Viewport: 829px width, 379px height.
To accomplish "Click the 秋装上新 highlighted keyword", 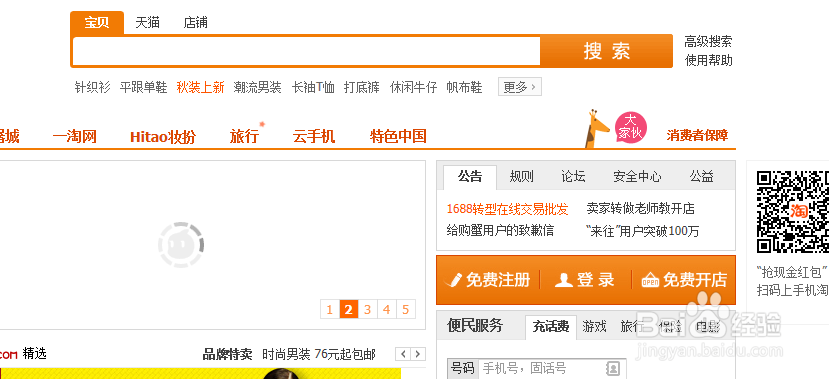I will click(x=200, y=87).
